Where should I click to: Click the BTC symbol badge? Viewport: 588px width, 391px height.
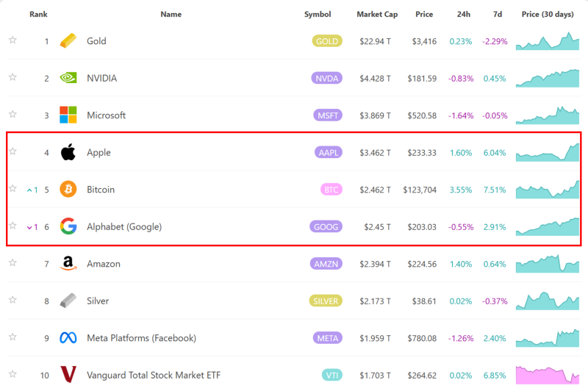(331, 190)
